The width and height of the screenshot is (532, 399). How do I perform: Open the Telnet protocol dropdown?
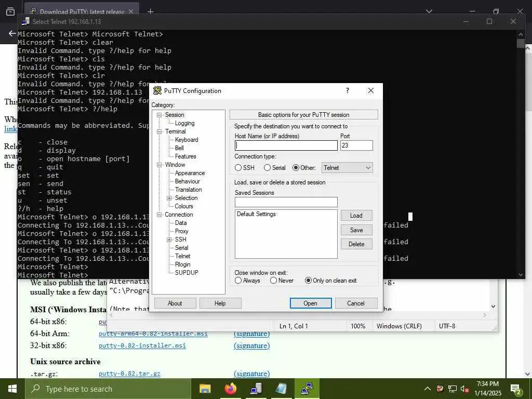click(347, 168)
